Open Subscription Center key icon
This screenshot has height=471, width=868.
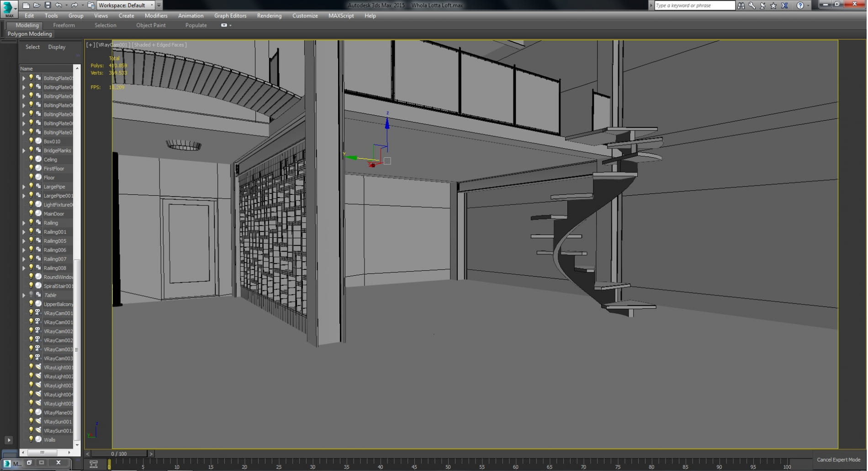tap(752, 5)
